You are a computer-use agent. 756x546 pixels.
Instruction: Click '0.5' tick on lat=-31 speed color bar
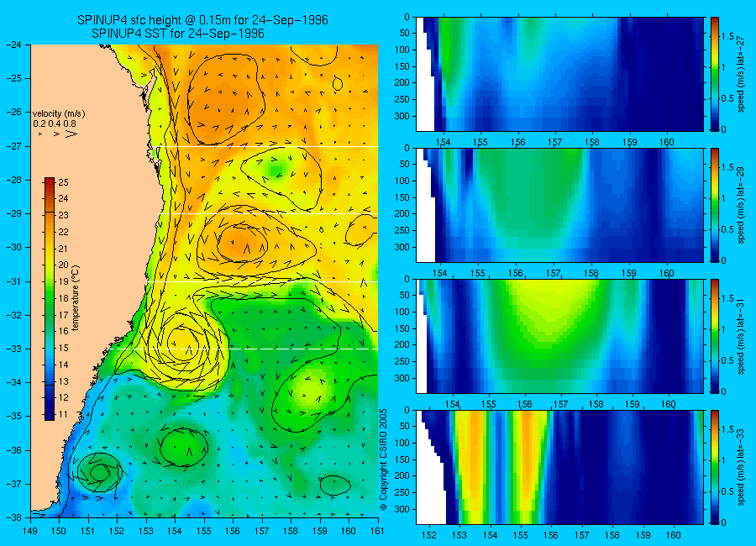tap(727, 361)
